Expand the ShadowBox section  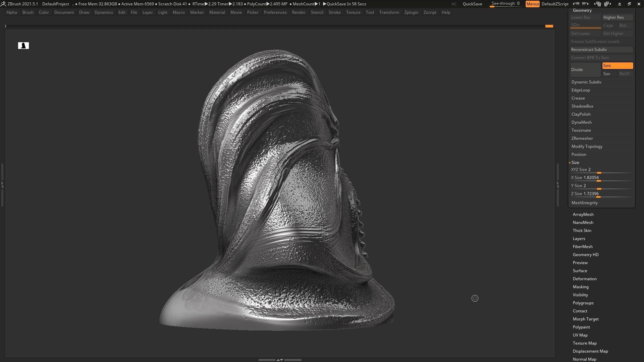click(582, 106)
